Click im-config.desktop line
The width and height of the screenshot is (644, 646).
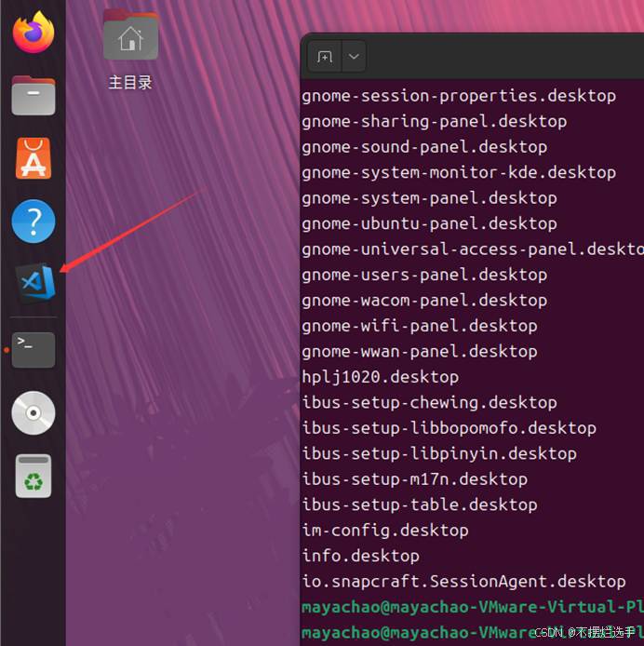coord(385,531)
